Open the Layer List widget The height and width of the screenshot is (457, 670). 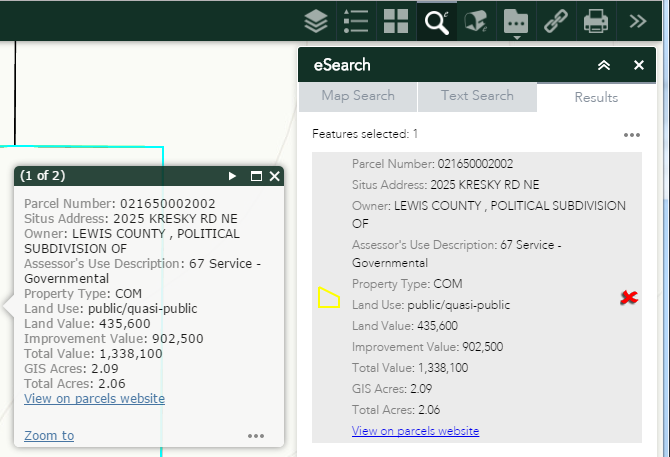pos(316,21)
